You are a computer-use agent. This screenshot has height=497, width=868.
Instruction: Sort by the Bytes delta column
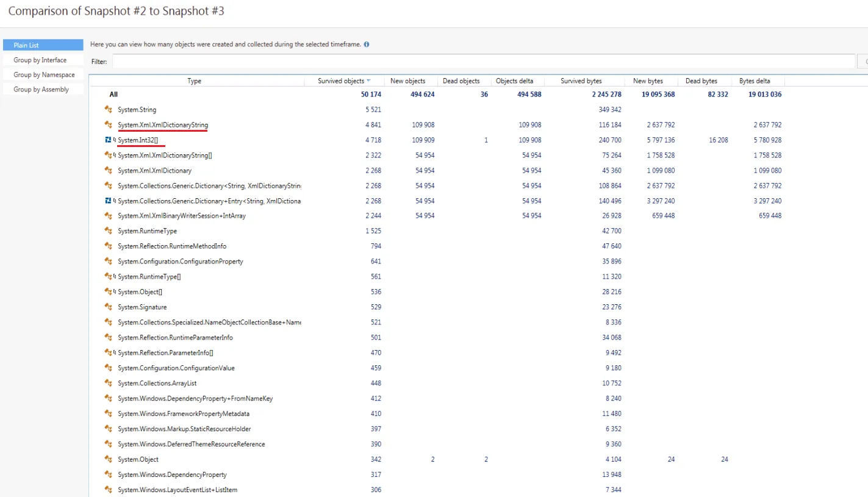[755, 81]
